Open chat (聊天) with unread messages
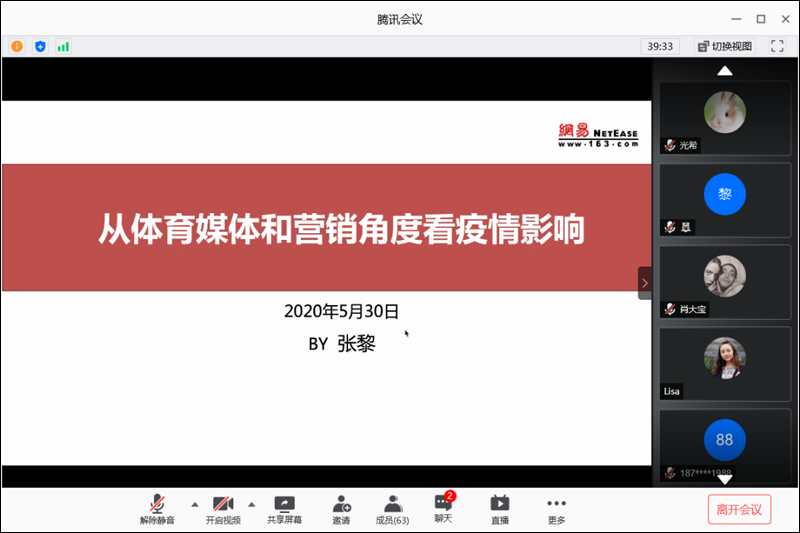800x533 pixels. click(x=443, y=508)
